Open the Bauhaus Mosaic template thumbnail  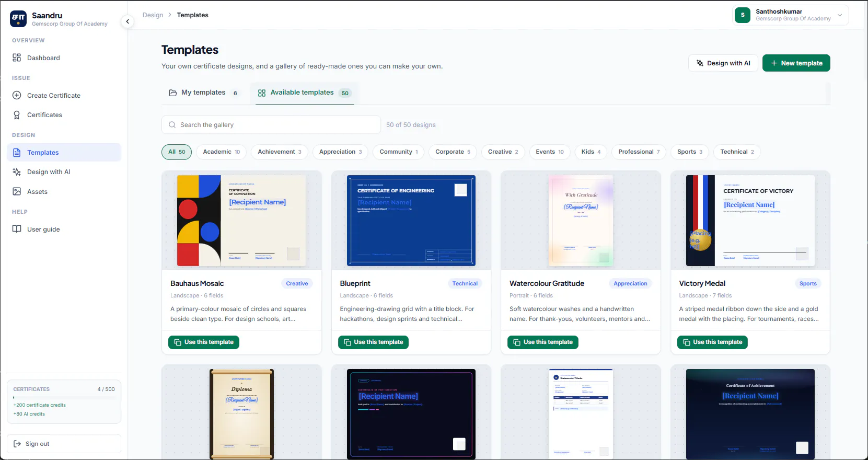241,221
